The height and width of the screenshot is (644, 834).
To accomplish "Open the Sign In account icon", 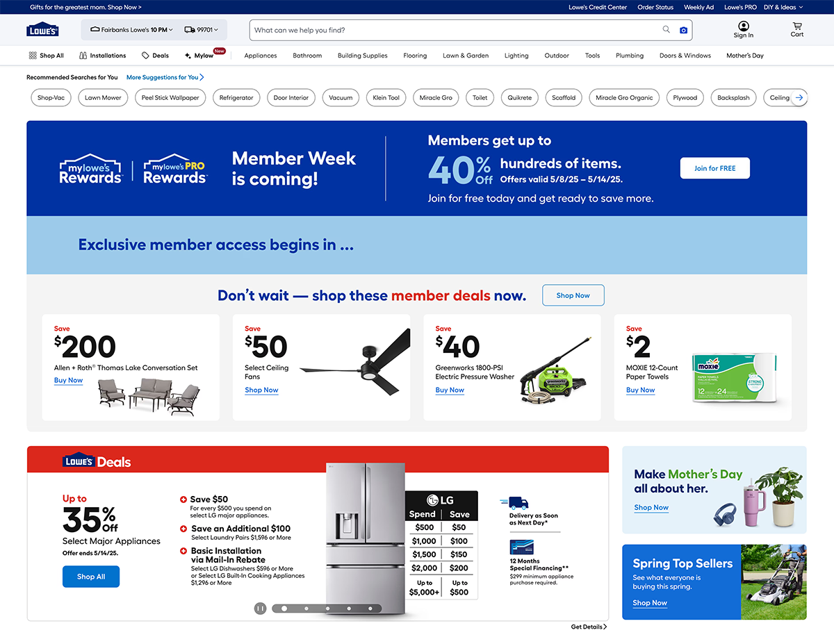I will 743,30.
